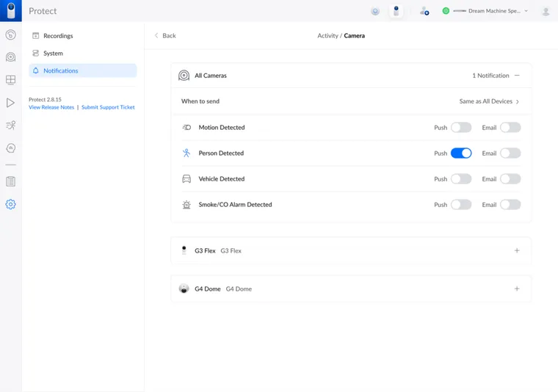
Task: Click the G4 Dome camera icon
Action: click(x=184, y=288)
